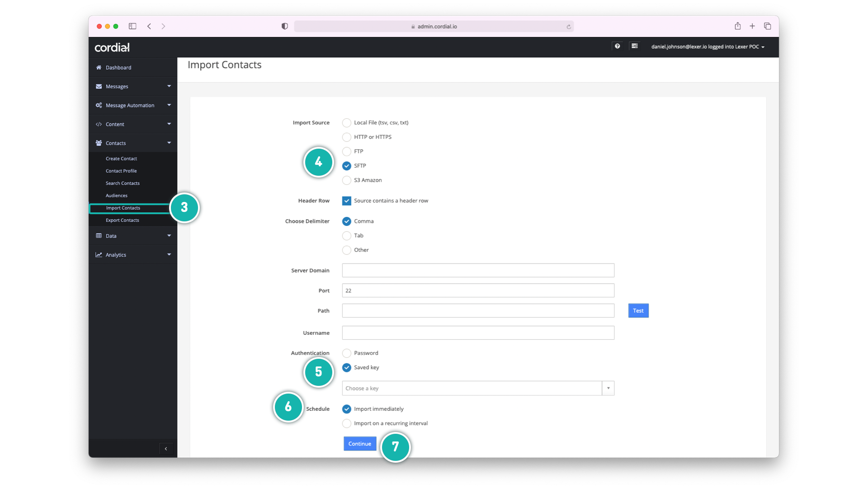Click the Continue button

click(359, 444)
